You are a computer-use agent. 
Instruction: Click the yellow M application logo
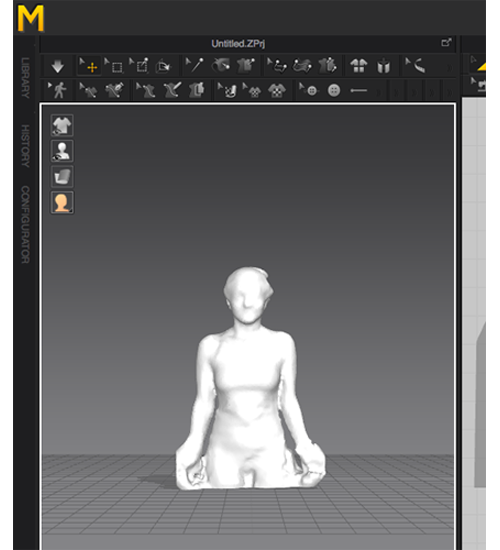coord(31,18)
